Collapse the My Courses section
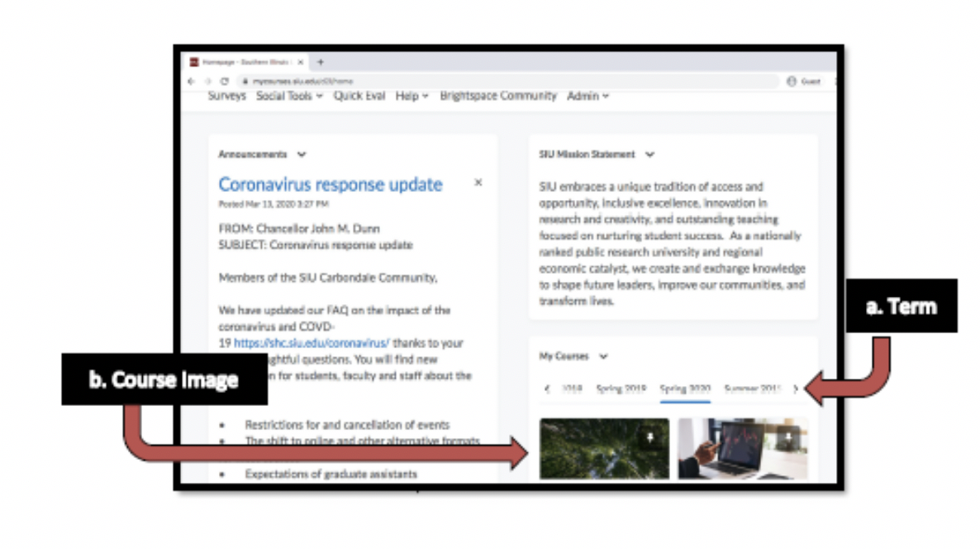This screenshot has width=980, height=549. (x=602, y=356)
